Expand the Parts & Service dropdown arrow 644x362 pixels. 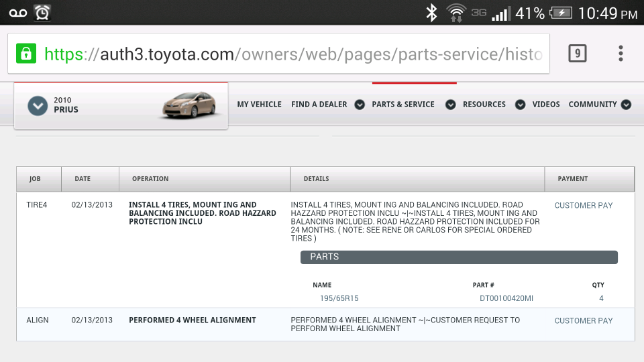pyautogui.click(x=451, y=105)
